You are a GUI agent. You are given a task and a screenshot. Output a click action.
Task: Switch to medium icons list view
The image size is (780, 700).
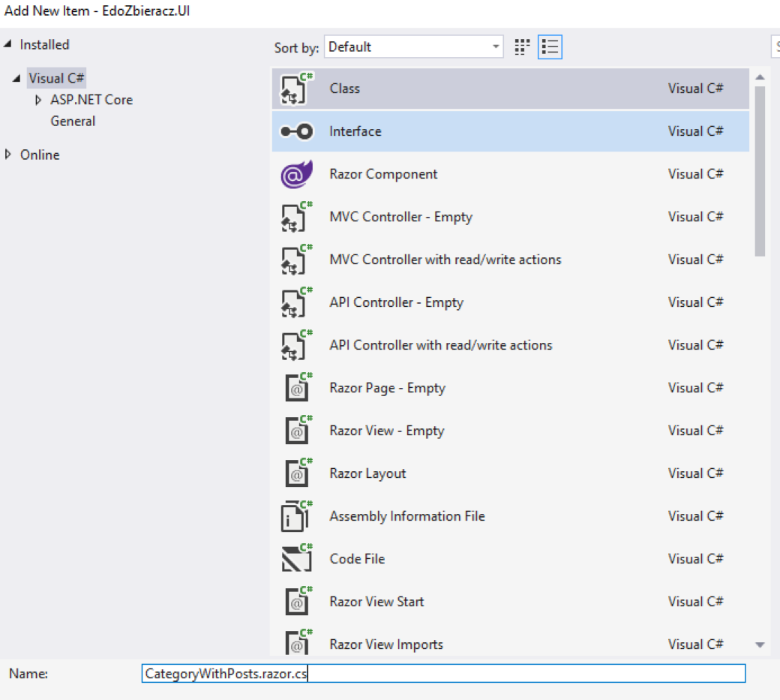pos(550,47)
